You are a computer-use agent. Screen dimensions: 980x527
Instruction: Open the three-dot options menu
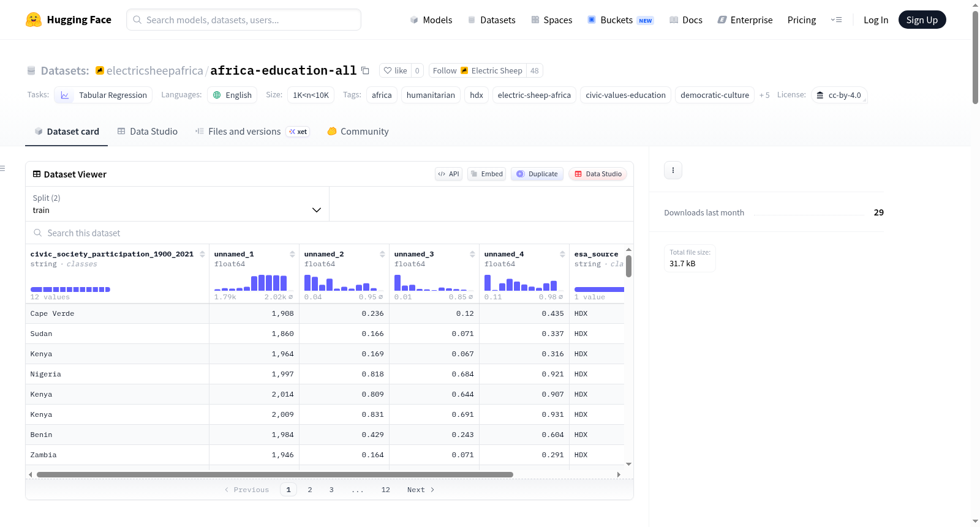673,170
